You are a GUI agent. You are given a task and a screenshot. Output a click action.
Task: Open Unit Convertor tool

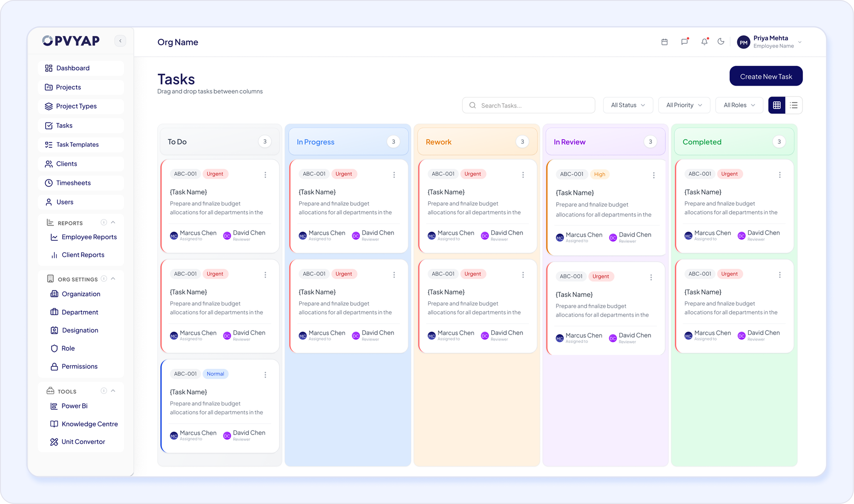point(78,442)
